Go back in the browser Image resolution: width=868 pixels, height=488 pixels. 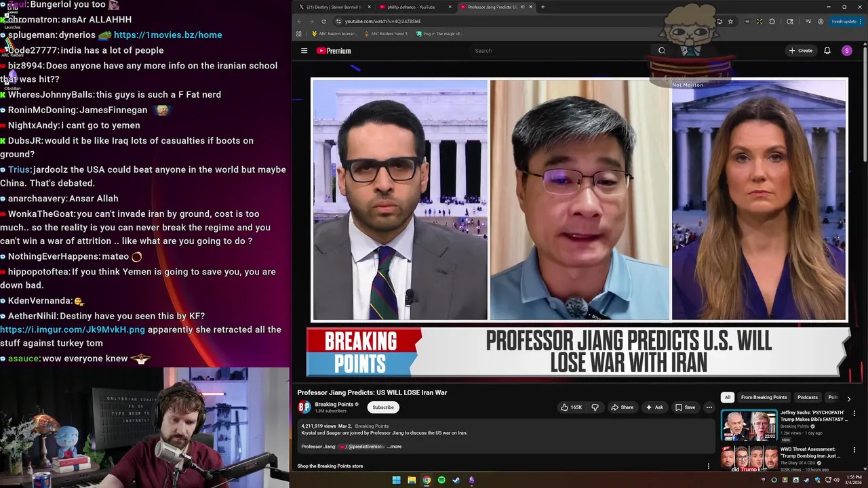(x=300, y=21)
